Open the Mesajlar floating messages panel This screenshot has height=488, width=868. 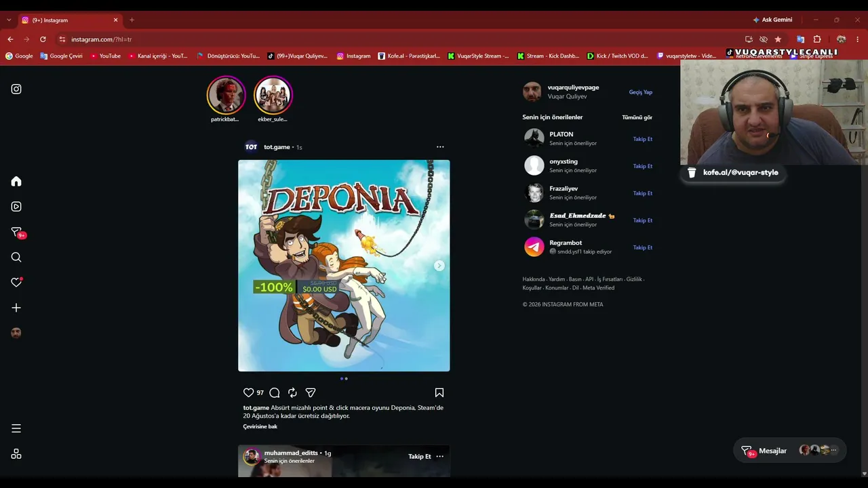(x=790, y=451)
